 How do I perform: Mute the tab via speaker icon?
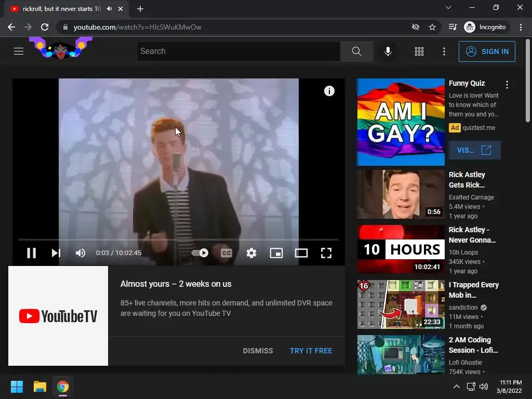pos(109,9)
